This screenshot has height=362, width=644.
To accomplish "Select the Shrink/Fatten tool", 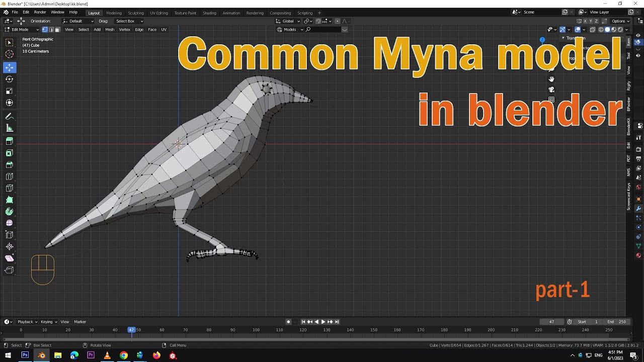I will pos(9,247).
